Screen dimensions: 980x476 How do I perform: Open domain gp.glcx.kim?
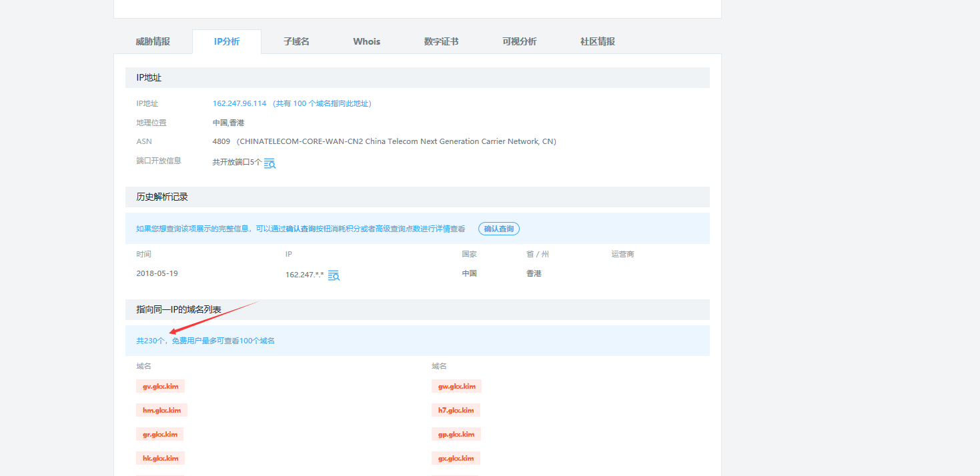click(x=456, y=434)
